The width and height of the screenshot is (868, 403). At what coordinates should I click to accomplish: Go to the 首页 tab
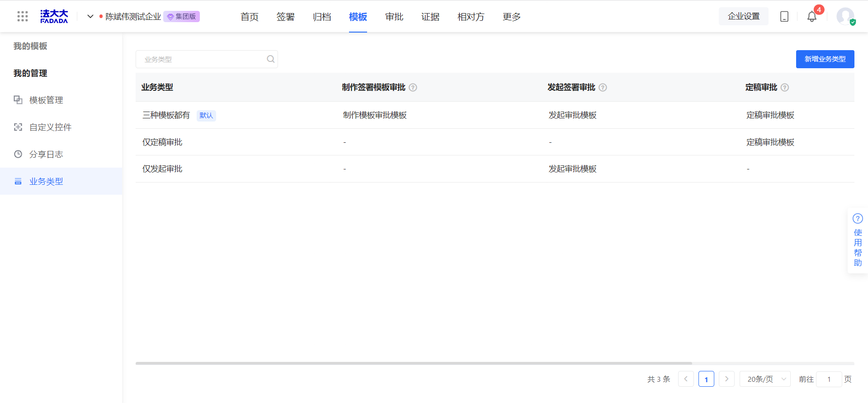(250, 17)
